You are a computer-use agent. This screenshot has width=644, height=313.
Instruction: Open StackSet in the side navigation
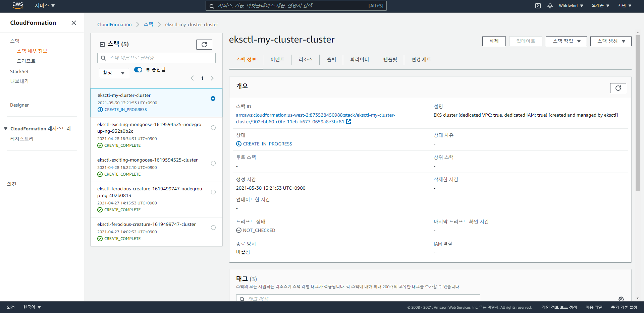pos(19,71)
